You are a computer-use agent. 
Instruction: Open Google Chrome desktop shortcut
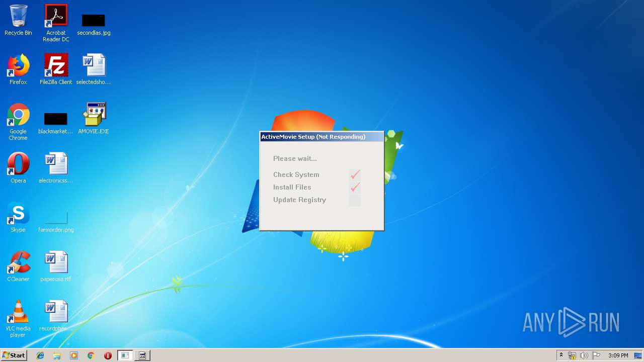coord(18,122)
